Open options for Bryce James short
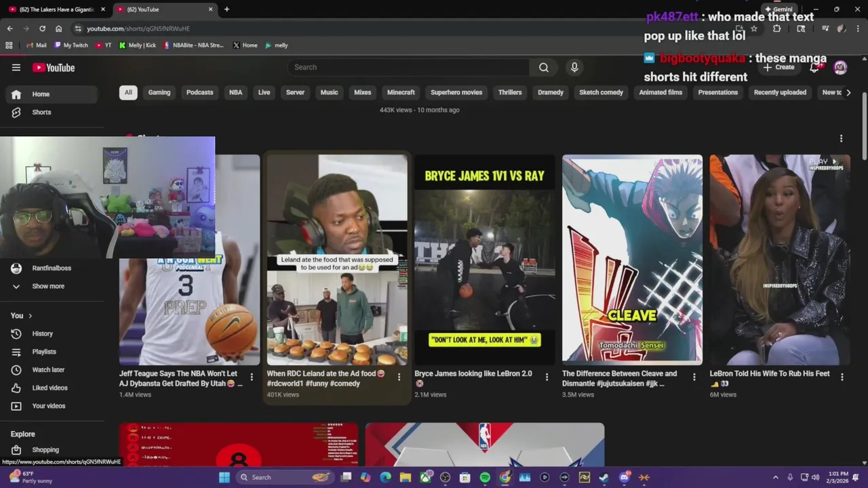868x488 pixels. click(x=547, y=377)
